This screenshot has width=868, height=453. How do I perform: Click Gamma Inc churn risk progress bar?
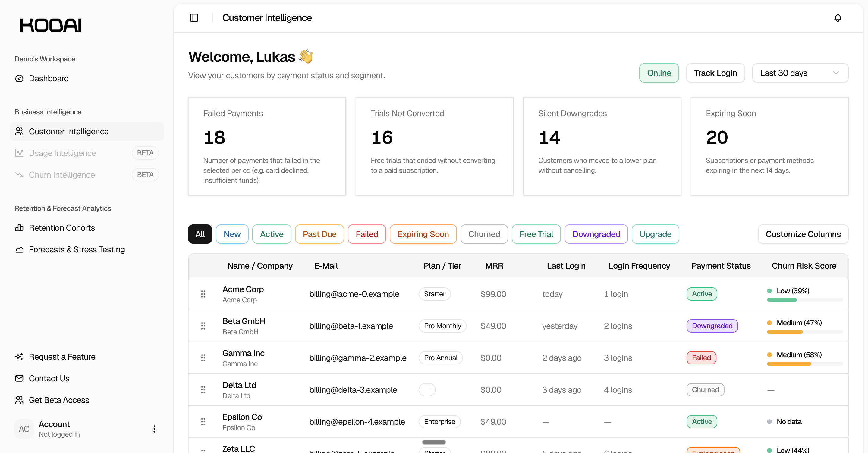pos(804,364)
